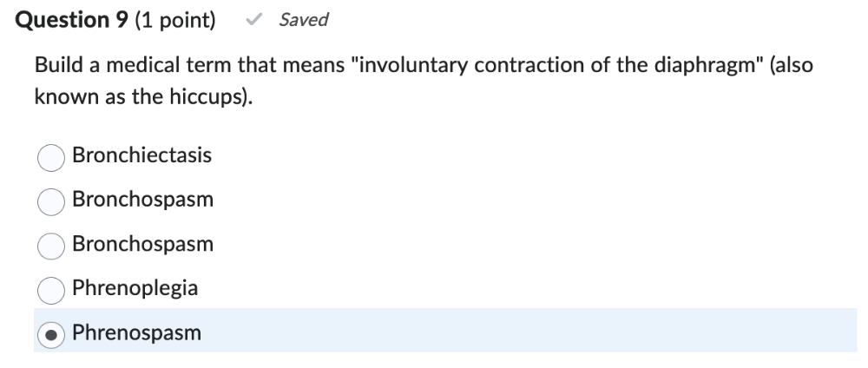
Task: Click the "Phrenoplegia" answer label
Action: (x=135, y=288)
